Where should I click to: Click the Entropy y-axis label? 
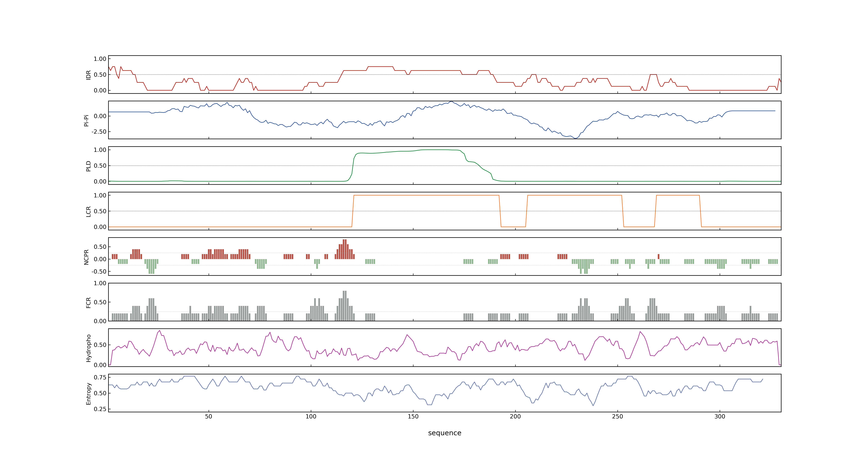[x=88, y=393]
